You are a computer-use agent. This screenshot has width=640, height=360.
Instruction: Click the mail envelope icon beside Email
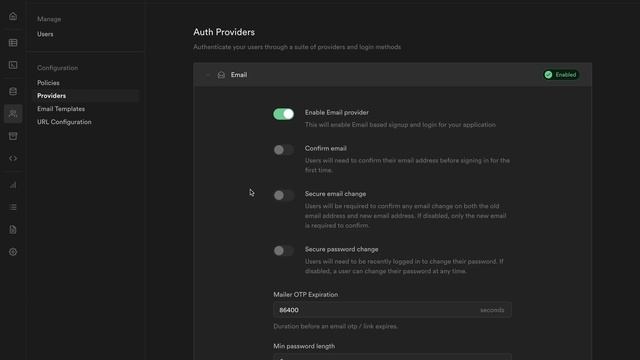(x=221, y=75)
